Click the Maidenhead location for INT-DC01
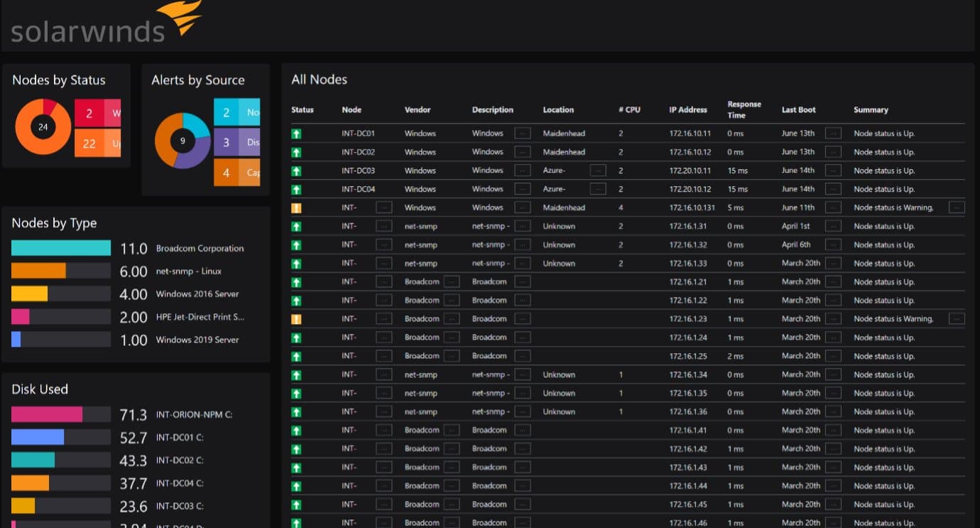Image resolution: width=980 pixels, height=528 pixels. coord(564,134)
